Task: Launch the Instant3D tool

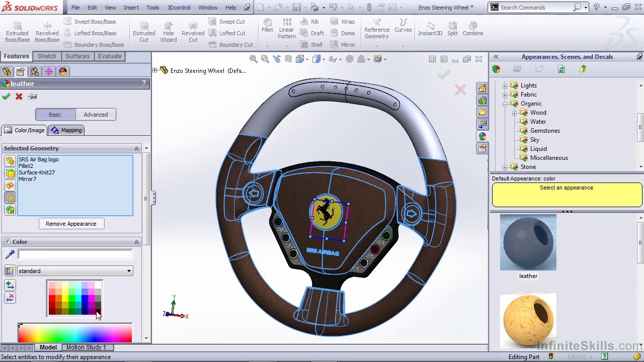Action: click(430, 29)
